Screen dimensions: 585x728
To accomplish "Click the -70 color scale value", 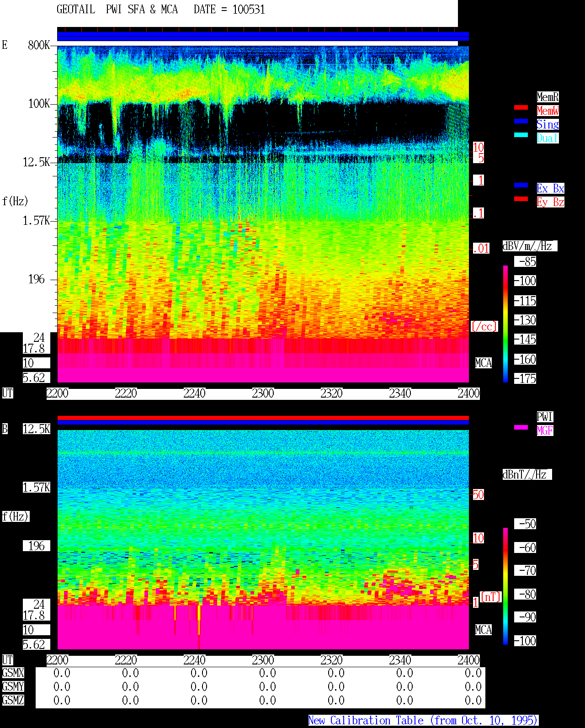I will click(525, 570).
